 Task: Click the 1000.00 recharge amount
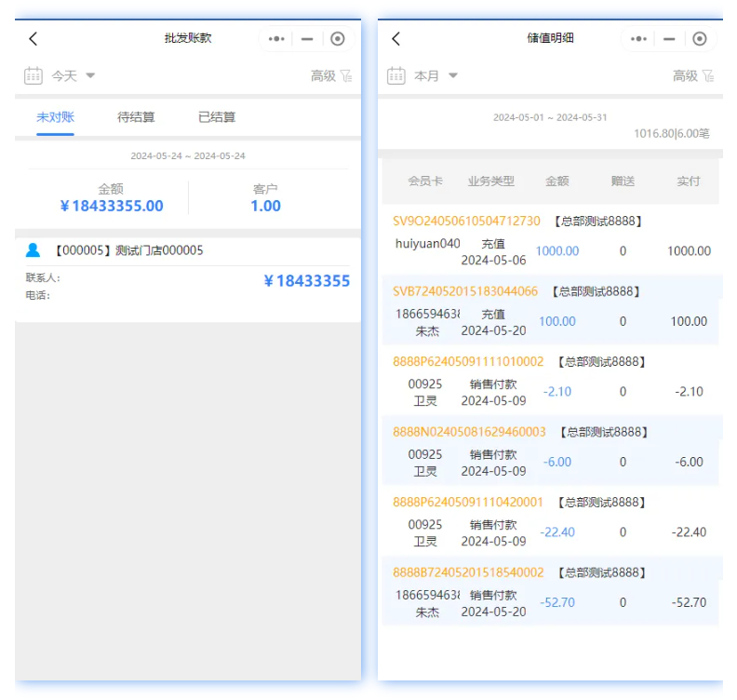click(556, 251)
